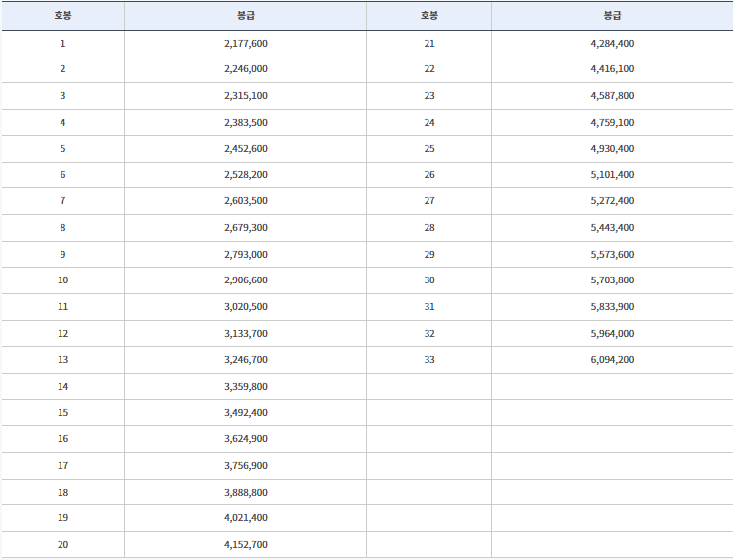Click the value 5,833,900
733x560 pixels.
(x=612, y=307)
